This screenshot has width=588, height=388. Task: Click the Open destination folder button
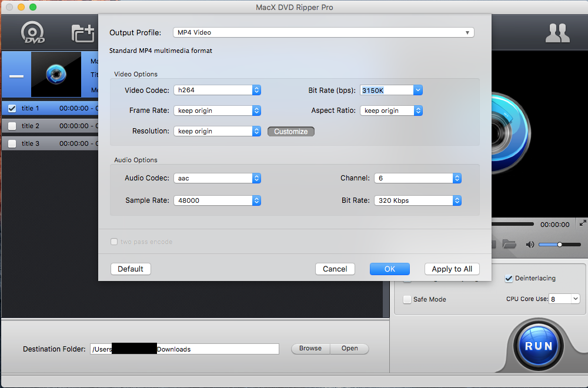pyautogui.click(x=349, y=348)
